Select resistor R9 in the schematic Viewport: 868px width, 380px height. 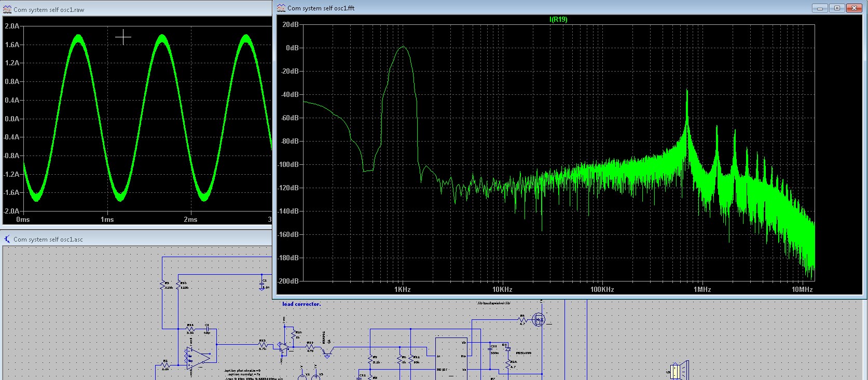(370, 359)
